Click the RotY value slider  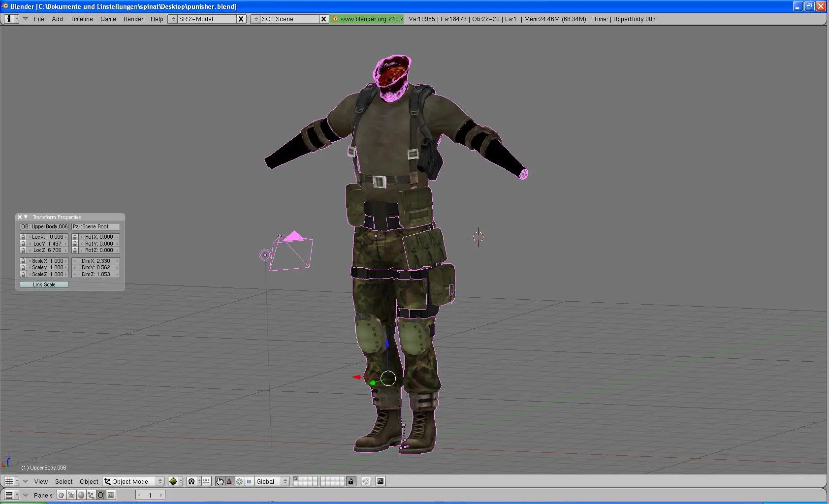click(99, 244)
